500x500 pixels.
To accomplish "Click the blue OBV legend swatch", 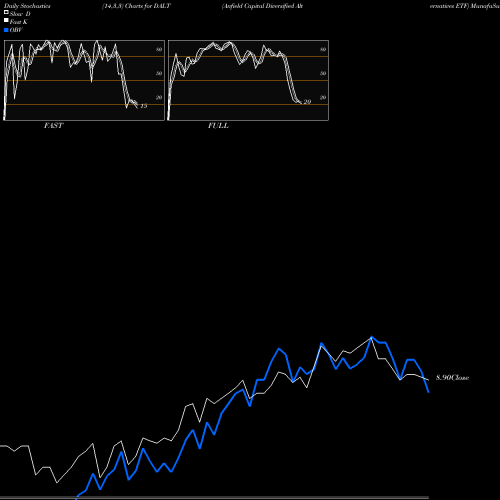I will [x=6, y=30].
